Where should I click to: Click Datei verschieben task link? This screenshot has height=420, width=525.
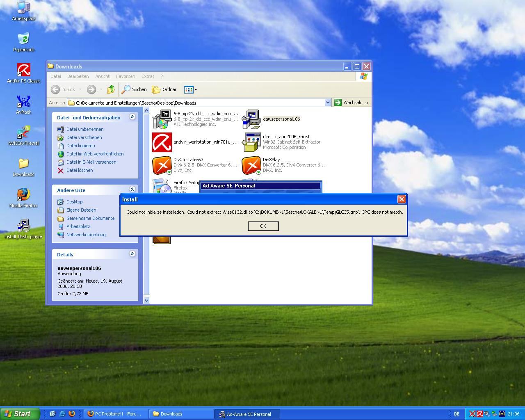point(84,137)
